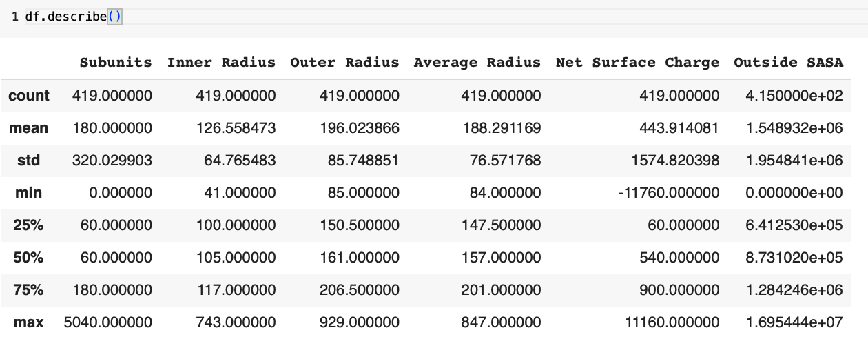This screenshot has height=350, width=868.
Task: Click Net Surface Charge mean 443.914081
Action: click(680, 128)
